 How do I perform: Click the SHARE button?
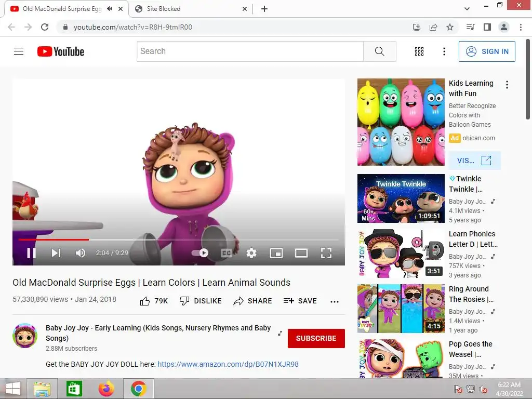click(x=253, y=301)
